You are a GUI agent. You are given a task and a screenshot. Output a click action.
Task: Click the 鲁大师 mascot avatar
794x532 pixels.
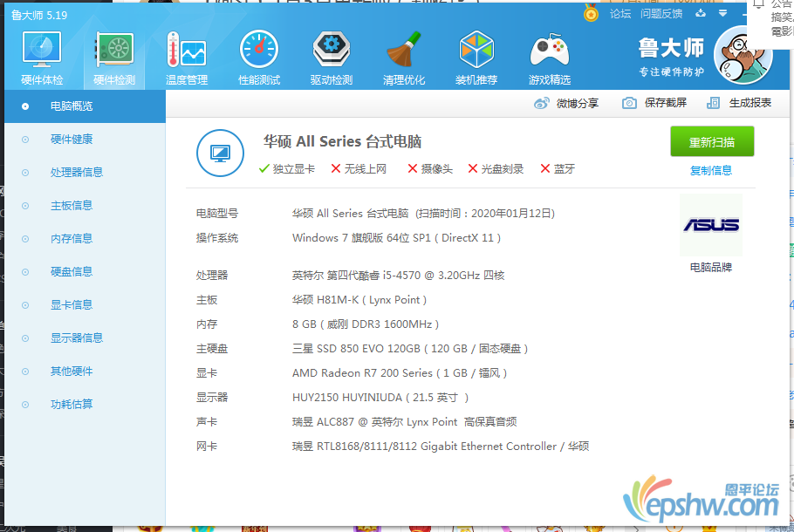tap(743, 55)
